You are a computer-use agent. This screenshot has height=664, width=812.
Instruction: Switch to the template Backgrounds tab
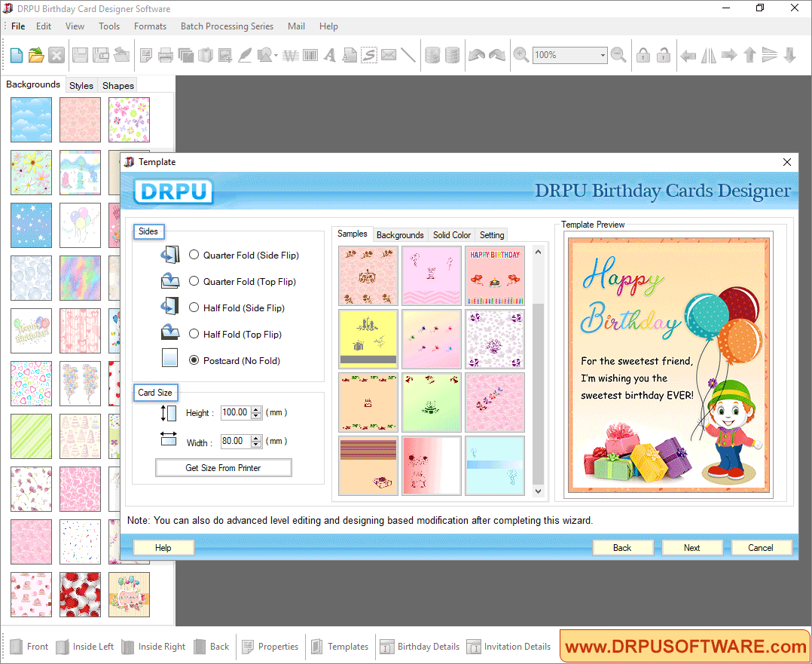pos(400,235)
